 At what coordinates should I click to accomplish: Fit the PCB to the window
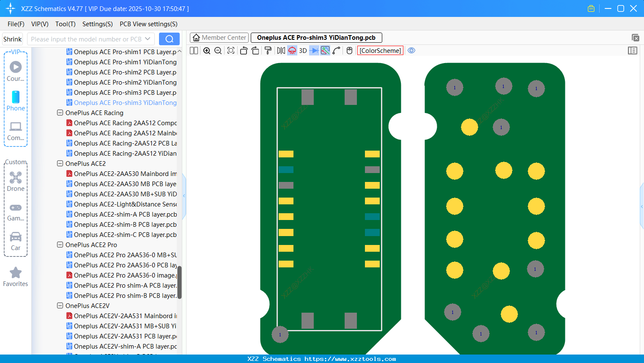231,51
